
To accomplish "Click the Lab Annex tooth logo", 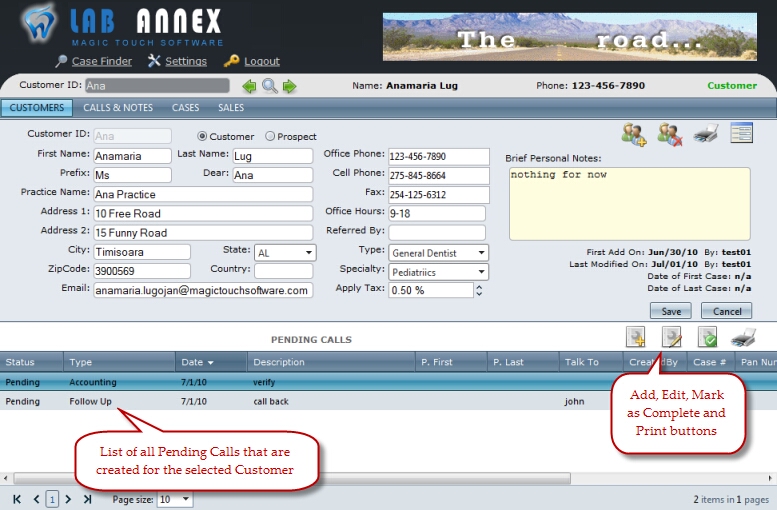I will (39, 23).
